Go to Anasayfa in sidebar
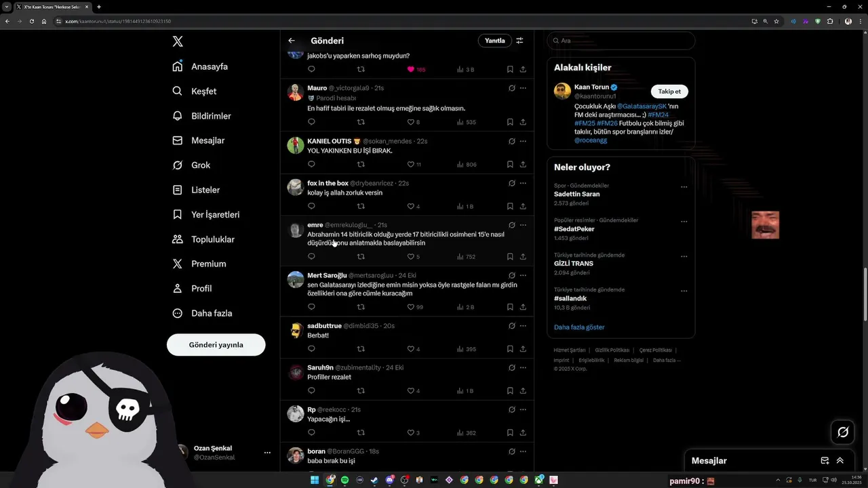Image resolution: width=868 pixels, height=488 pixels. (x=201, y=66)
